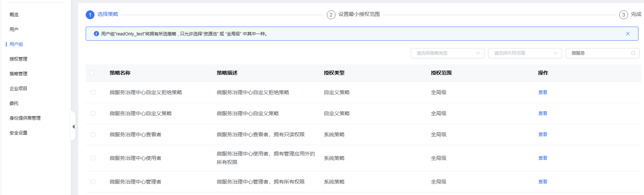Click step 2 设置最小授权范围 circle icon

(331, 15)
